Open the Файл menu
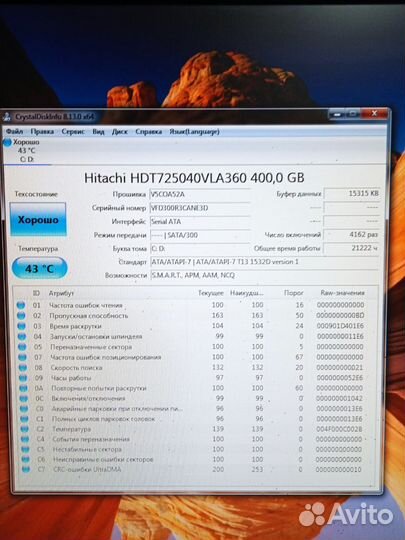Viewport: 405px width, 540px height. point(14,131)
